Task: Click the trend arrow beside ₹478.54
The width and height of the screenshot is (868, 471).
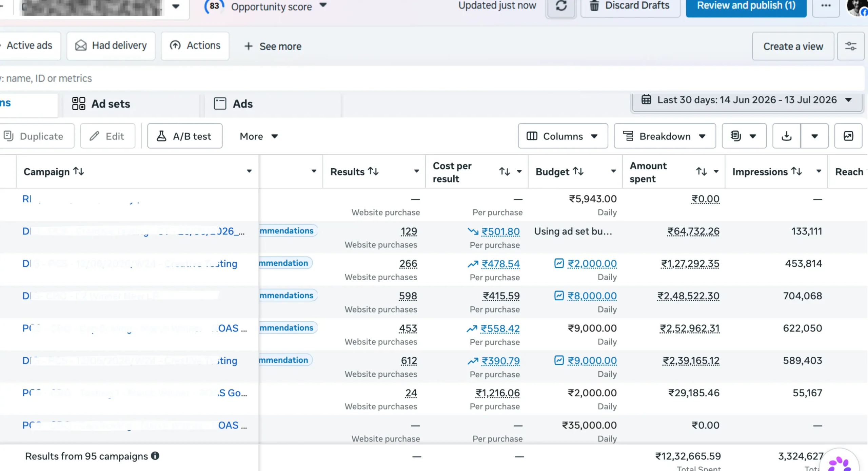Action: tap(473, 264)
